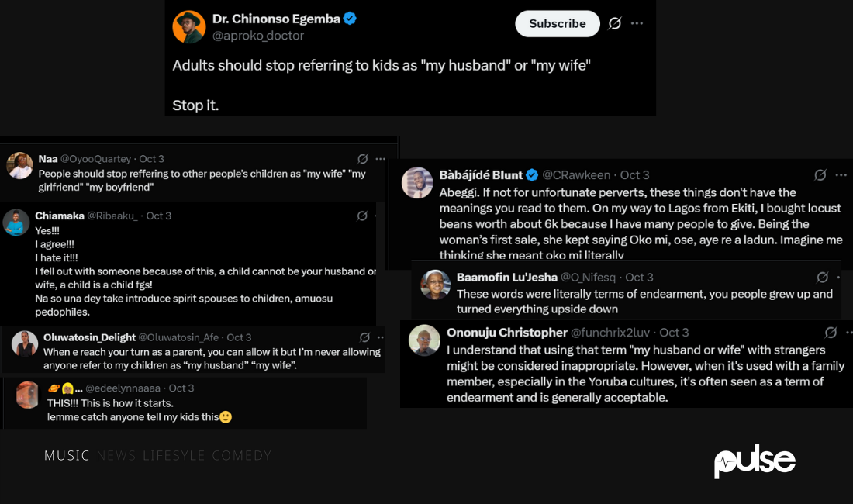The image size is (853, 504).
Task: Click the Grok icon on Baamofin Lu'Jesha's reply
Action: [x=823, y=278]
